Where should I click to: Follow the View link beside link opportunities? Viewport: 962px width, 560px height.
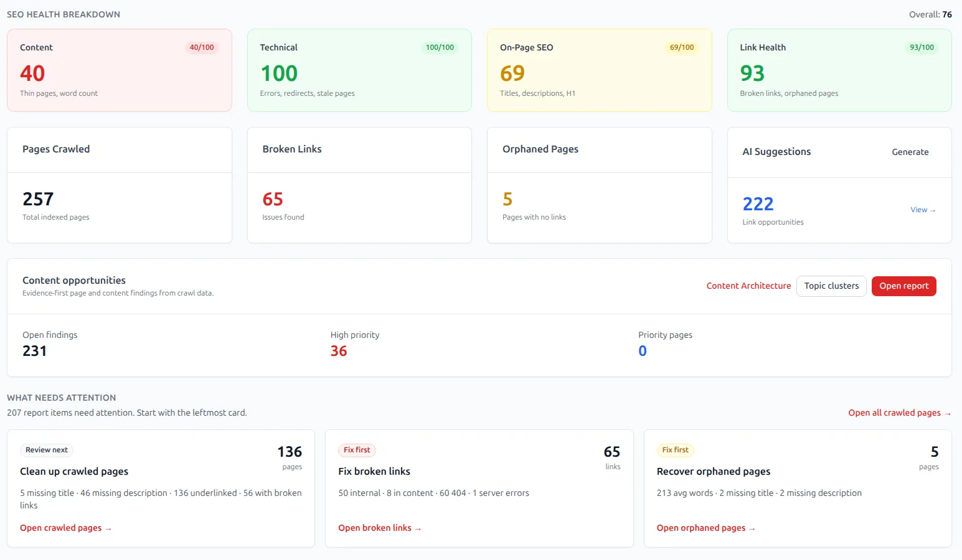coord(923,210)
